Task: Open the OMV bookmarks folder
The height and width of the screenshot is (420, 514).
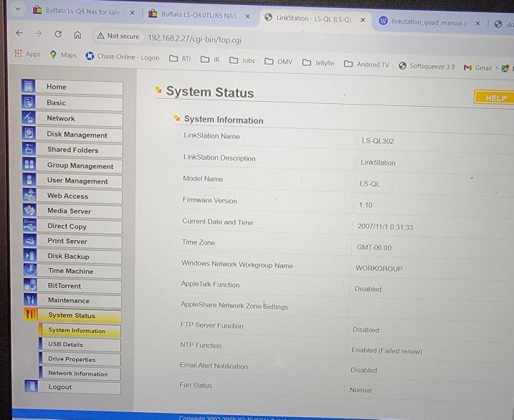Action: (279, 61)
